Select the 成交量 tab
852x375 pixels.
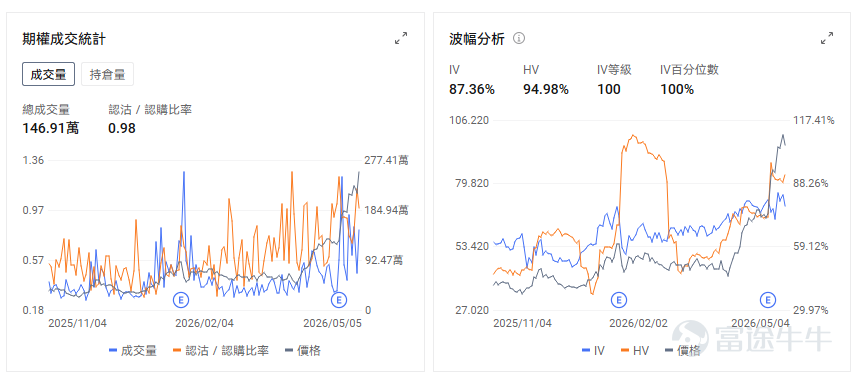click(48, 74)
